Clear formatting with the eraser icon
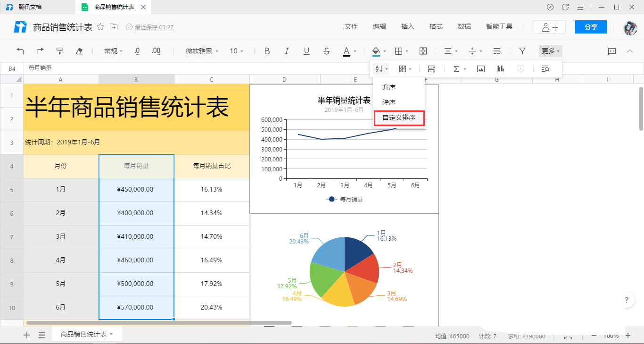The width and height of the screenshot is (644, 344). (x=80, y=51)
